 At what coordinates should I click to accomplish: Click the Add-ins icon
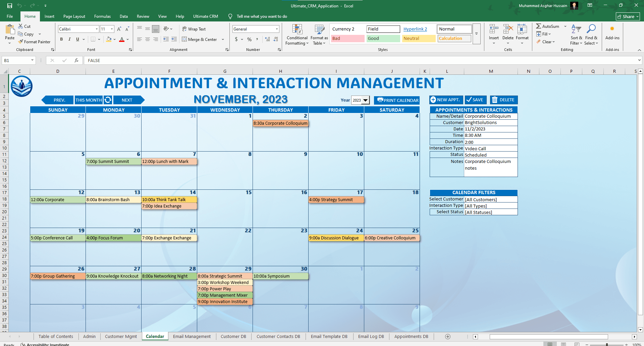point(612,30)
